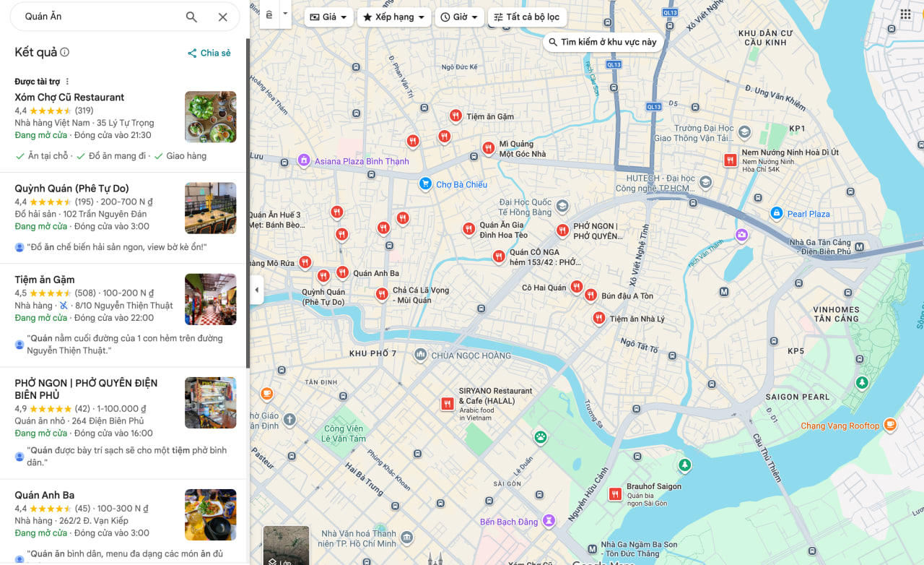Click Trường Đại Học Giao Thông Vận Tải icon
Screen dimensions: 924x565
pos(744,133)
